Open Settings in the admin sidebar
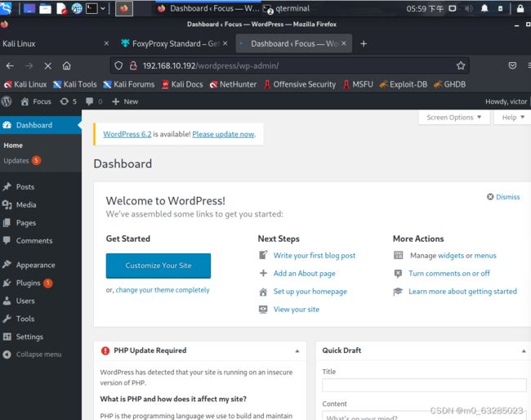This screenshot has height=420, width=531. pos(41,337)
